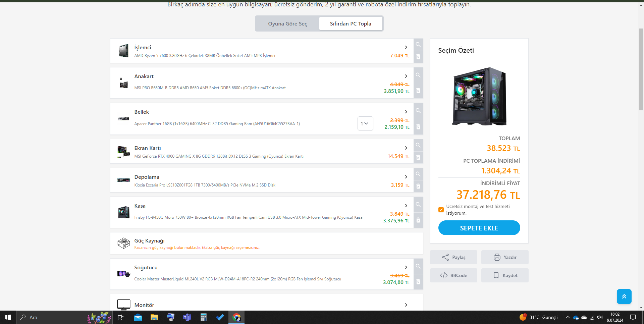The width and height of the screenshot is (644, 324).
Task: Click the AMD Ryzen 5 7600 processor description
Action: coord(205,56)
